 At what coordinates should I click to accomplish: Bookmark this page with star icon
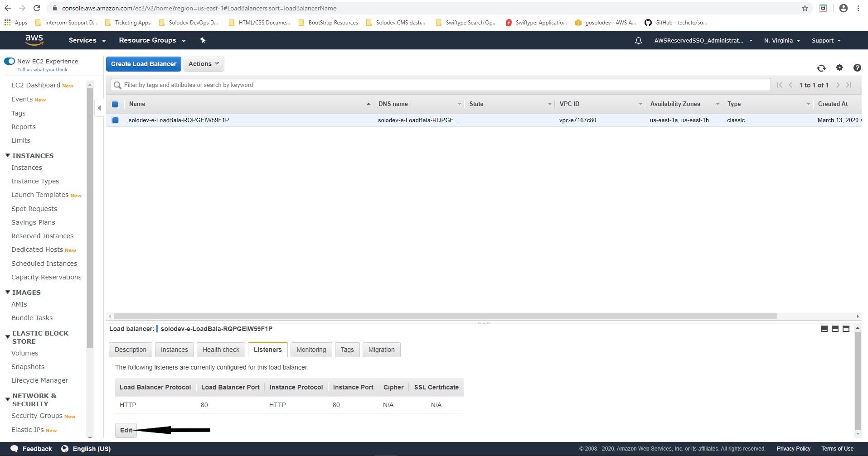805,8
